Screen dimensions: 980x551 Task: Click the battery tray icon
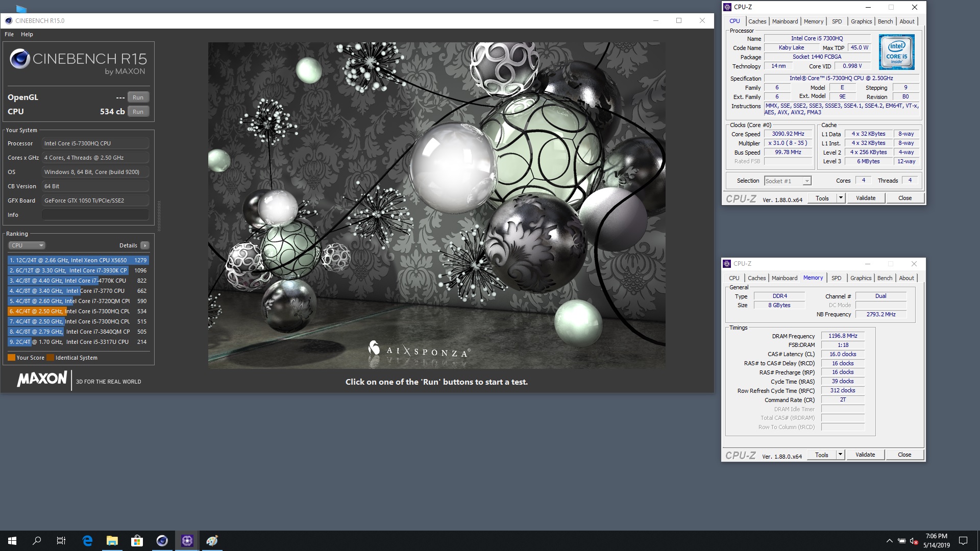coord(902,541)
